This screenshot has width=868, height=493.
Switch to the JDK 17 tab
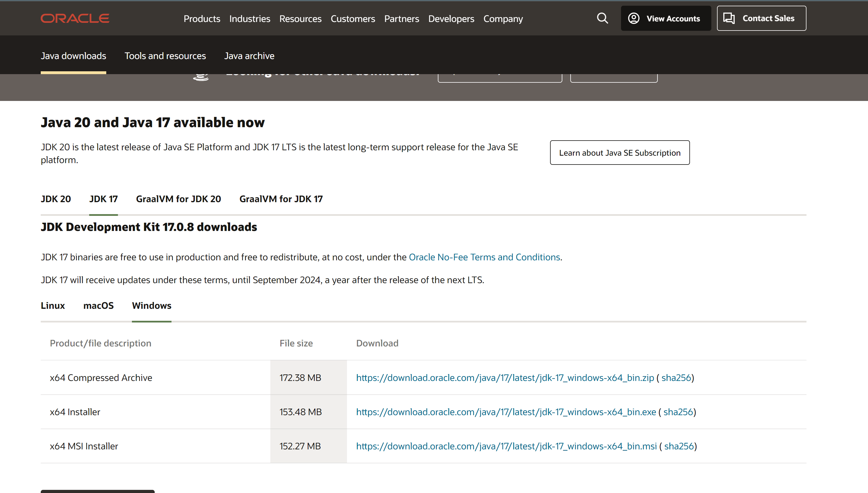[103, 199]
